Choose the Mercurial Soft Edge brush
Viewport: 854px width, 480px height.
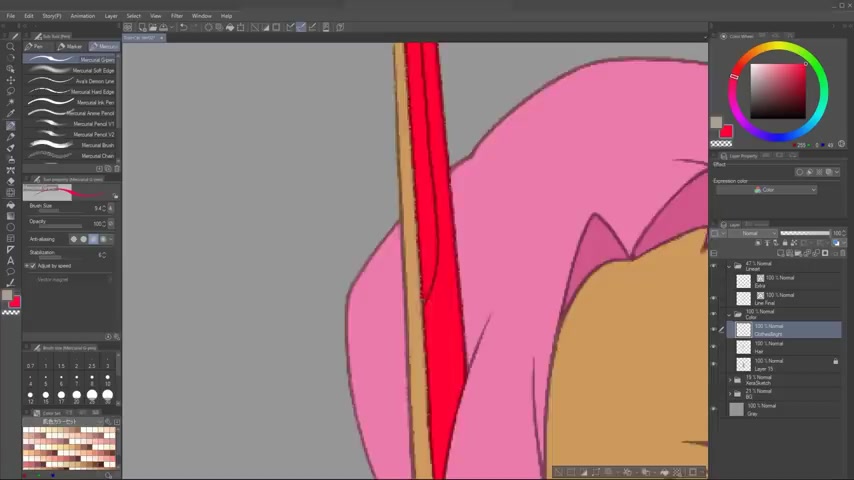pyautogui.click(x=71, y=70)
